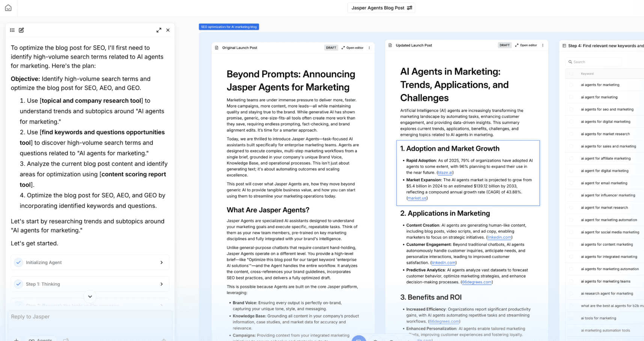The width and height of the screenshot is (644, 341).
Task: Open editor for the Updated Launch Post
Action: [526, 45]
